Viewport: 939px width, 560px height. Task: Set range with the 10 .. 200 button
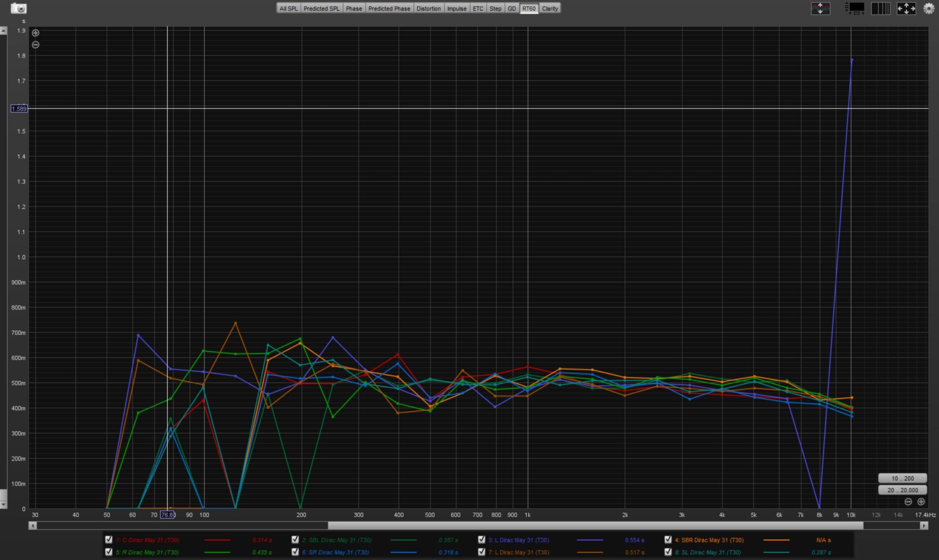(x=902, y=478)
